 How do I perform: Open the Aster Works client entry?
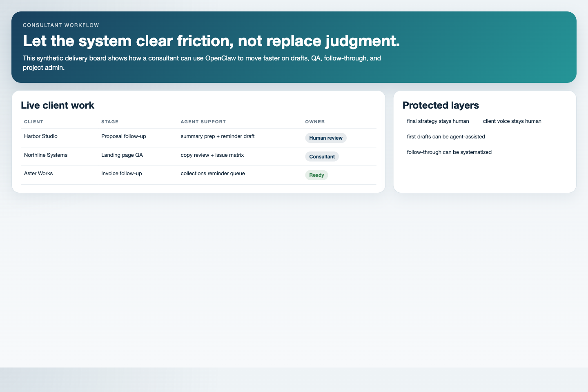coord(38,174)
